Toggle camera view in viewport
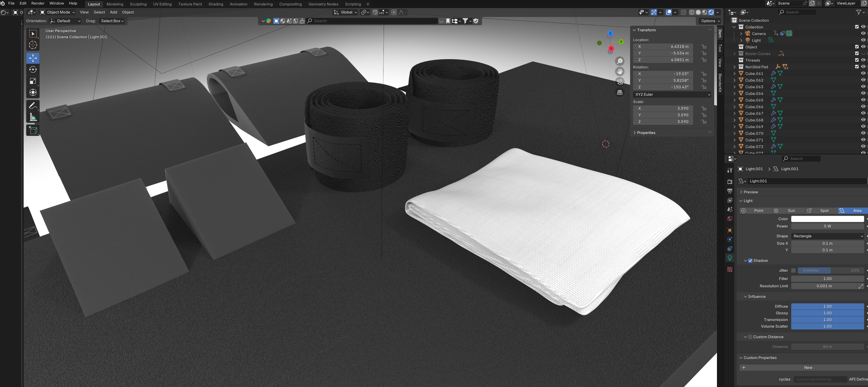Viewport: 868px width, 387px height. [620, 82]
